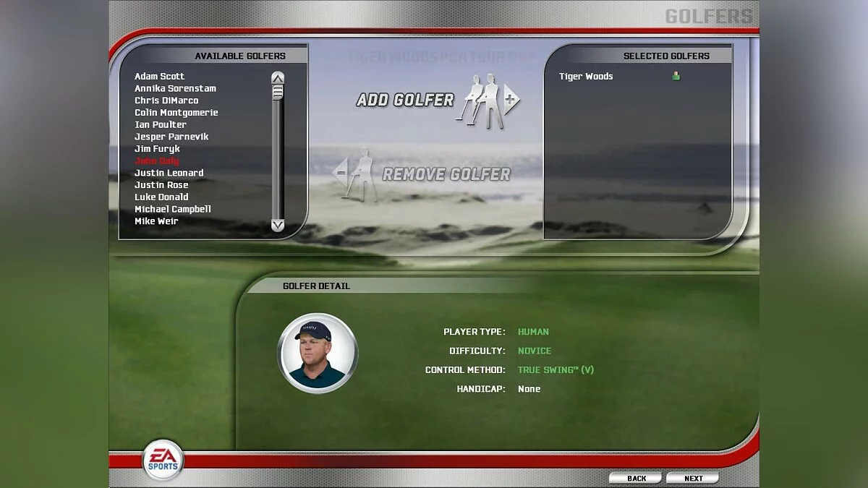
Task: Click the Handicap value None
Action: (x=529, y=389)
